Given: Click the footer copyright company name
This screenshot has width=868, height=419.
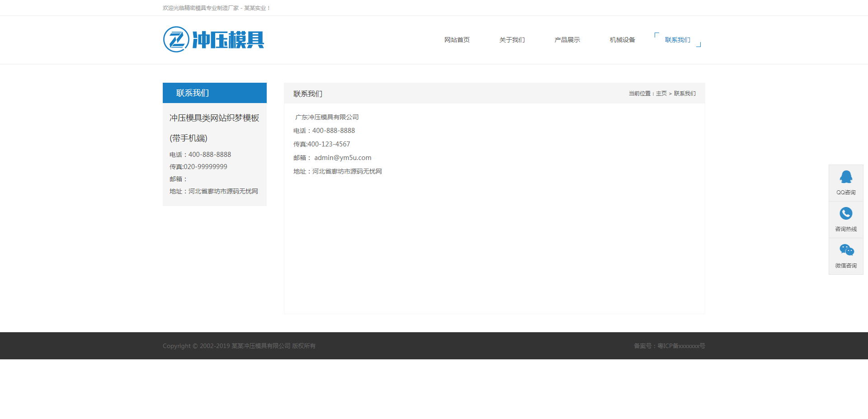Looking at the screenshot, I should [x=261, y=346].
